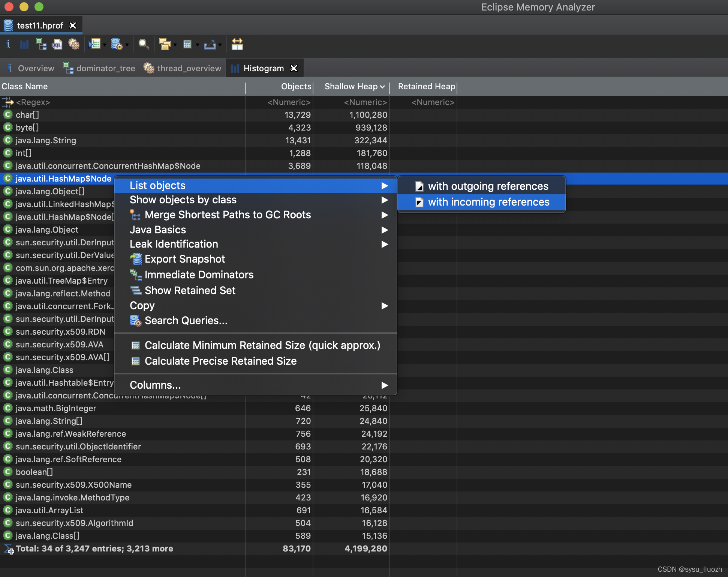Open the Columns... submenu
The height and width of the screenshot is (577, 728).
click(x=255, y=385)
